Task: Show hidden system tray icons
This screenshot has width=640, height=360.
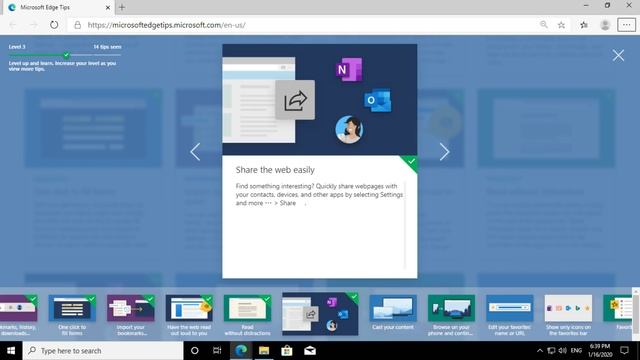Action: 540,351
